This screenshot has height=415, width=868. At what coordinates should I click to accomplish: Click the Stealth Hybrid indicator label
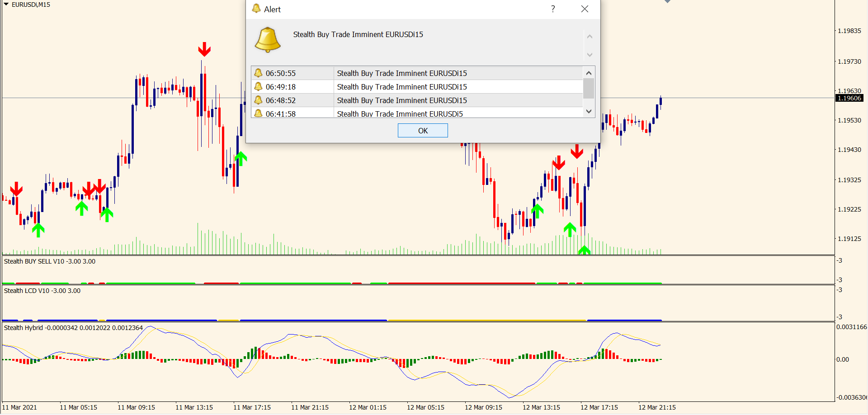pyautogui.click(x=73, y=328)
